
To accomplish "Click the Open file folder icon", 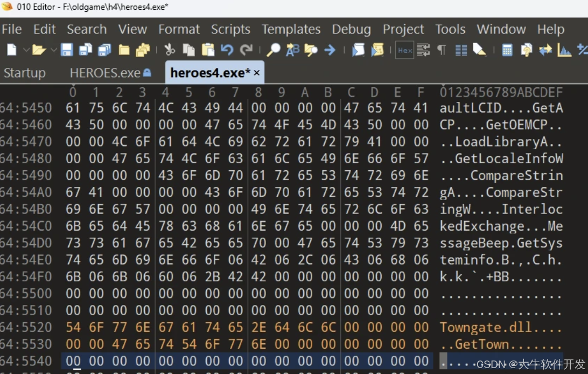I will [39, 50].
